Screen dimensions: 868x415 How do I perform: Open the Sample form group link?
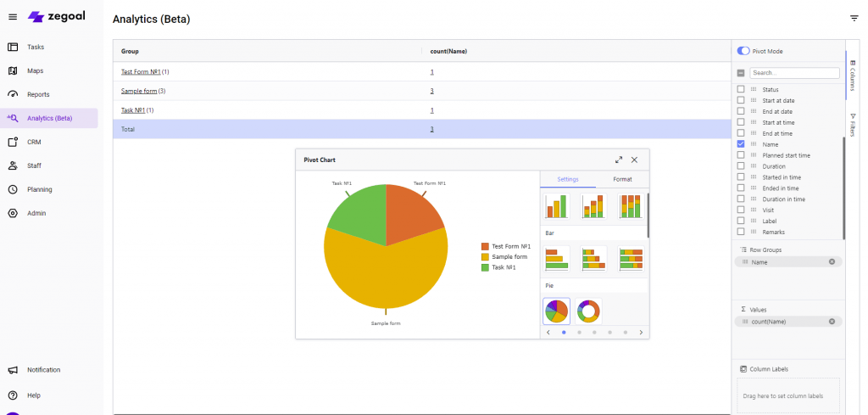pos(139,91)
